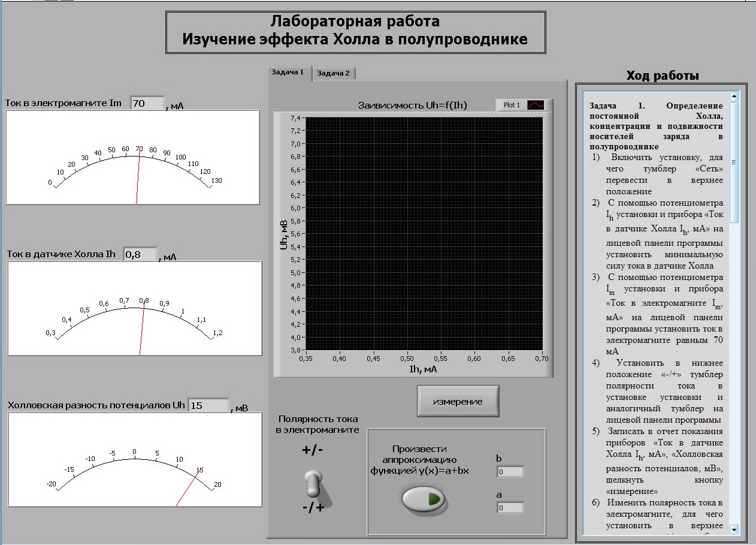Click the 0,70 label on the Ih axis
This screenshot has height=545, width=756.
[x=542, y=359]
